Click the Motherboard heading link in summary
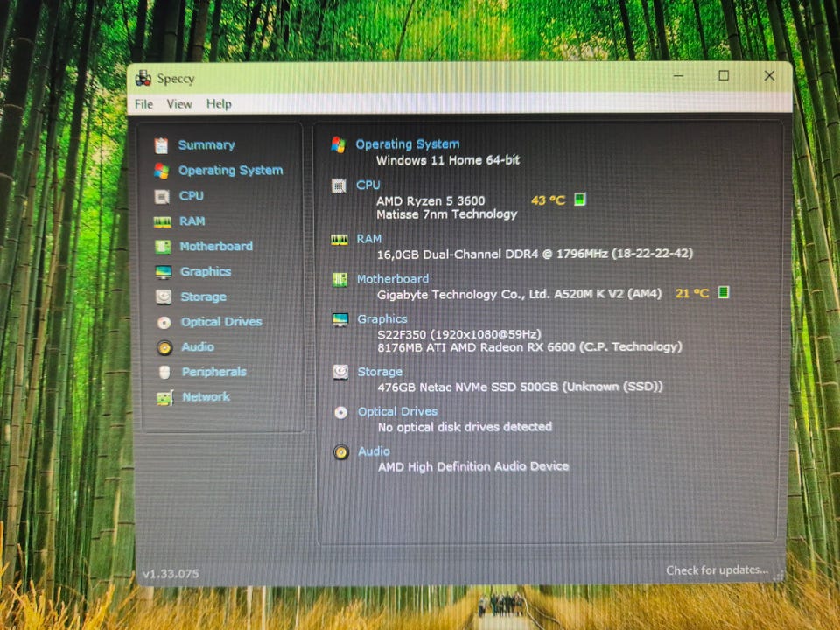This screenshot has height=630, width=840. pos(393,278)
